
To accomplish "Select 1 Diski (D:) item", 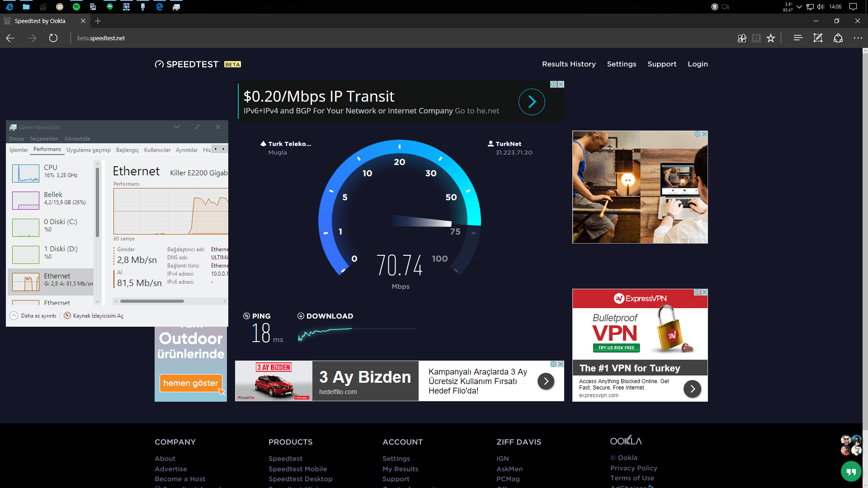I will tap(51, 255).
